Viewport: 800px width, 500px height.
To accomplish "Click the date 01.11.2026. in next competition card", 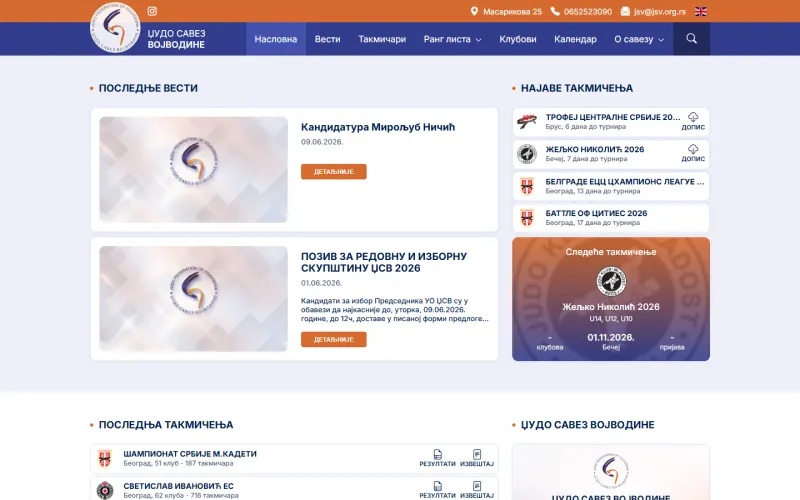I will click(611, 337).
